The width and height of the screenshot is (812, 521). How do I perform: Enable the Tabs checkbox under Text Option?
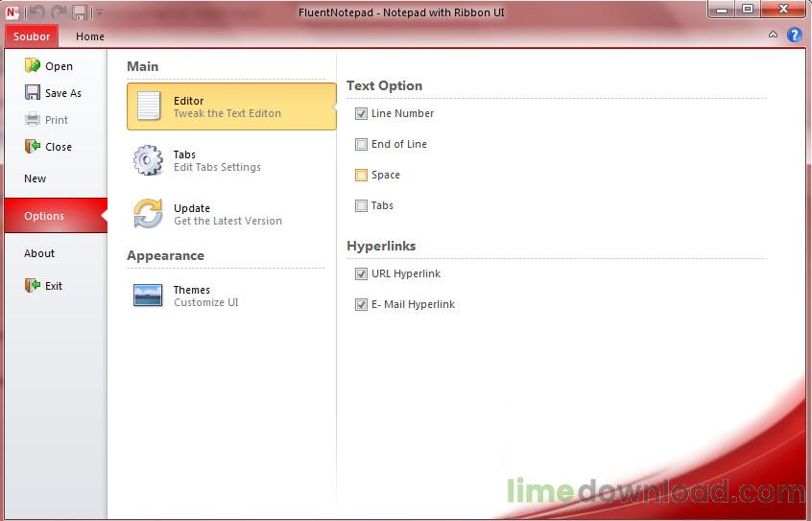pos(361,205)
